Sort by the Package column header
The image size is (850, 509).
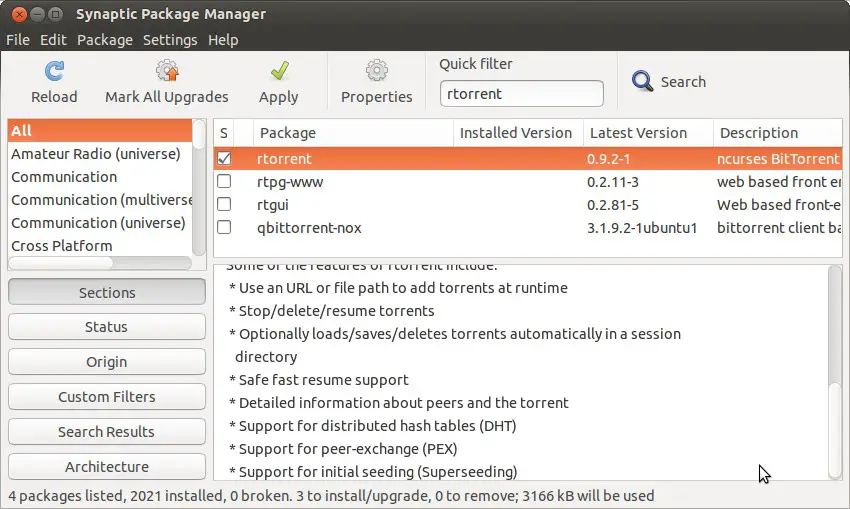coord(353,133)
